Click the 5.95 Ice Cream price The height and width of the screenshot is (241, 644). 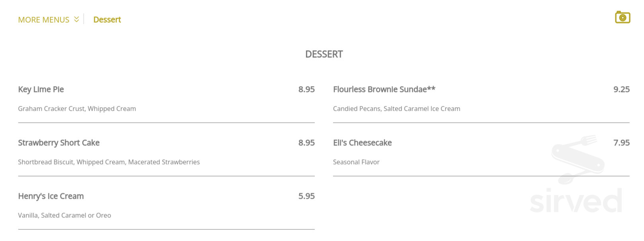[306, 196]
